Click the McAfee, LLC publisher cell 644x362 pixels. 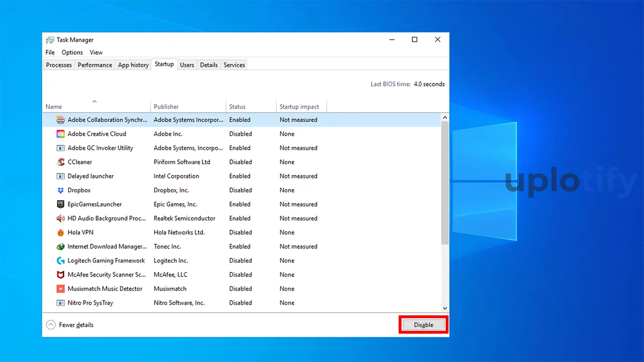click(x=170, y=275)
